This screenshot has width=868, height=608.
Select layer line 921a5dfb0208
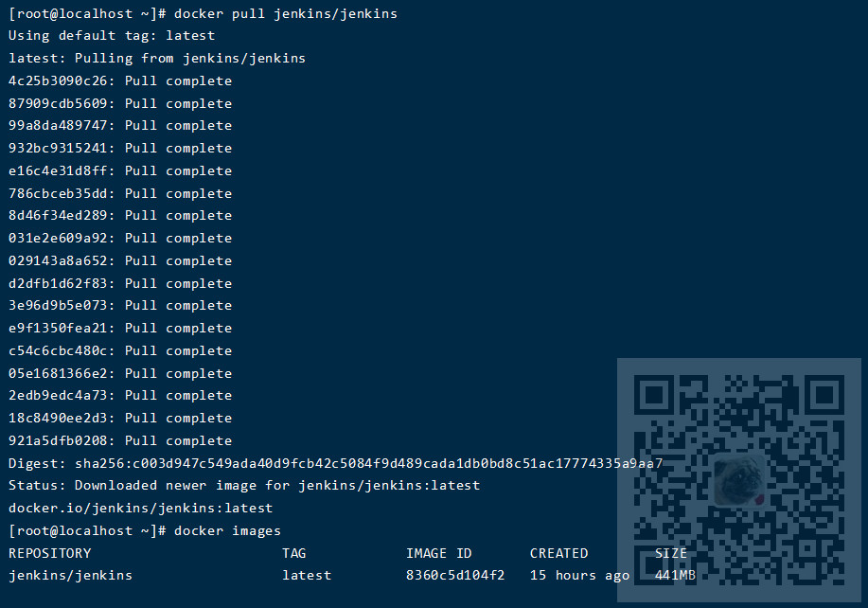tap(120, 440)
